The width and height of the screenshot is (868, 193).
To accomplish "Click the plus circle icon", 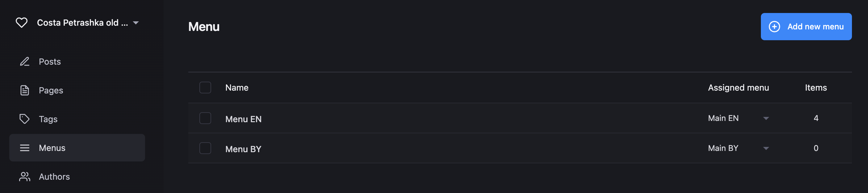I will pyautogui.click(x=774, y=27).
